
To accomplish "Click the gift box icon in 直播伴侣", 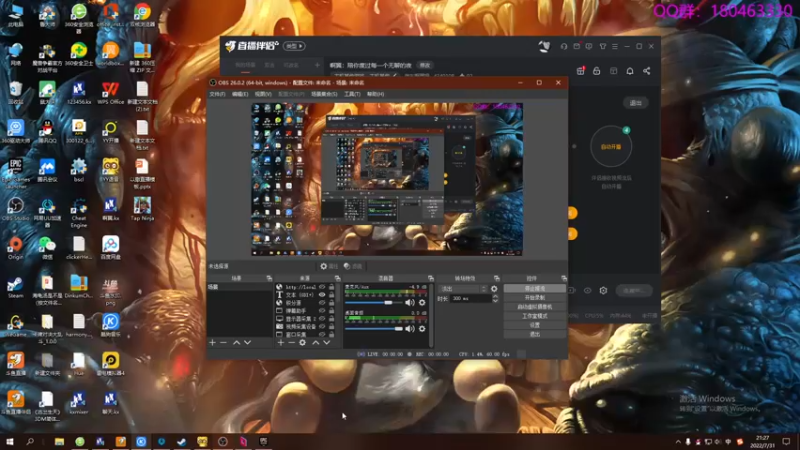I will coord(581,71).
